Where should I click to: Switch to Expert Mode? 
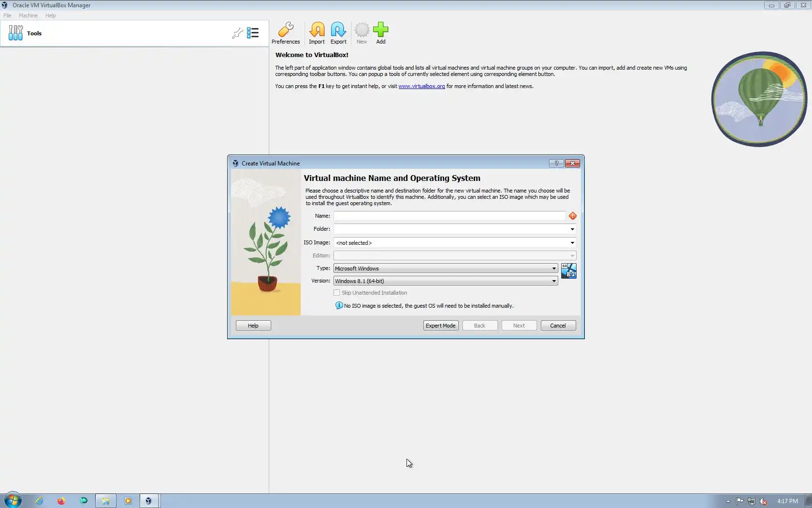[x=441, y=326]
